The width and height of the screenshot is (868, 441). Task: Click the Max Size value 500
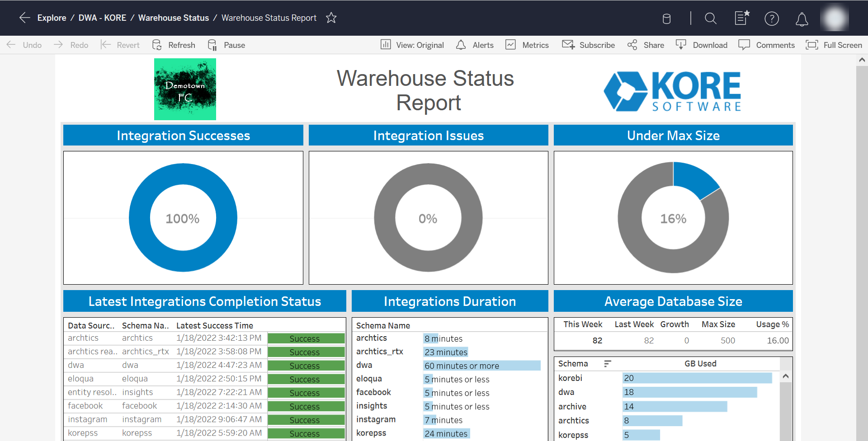728,340
